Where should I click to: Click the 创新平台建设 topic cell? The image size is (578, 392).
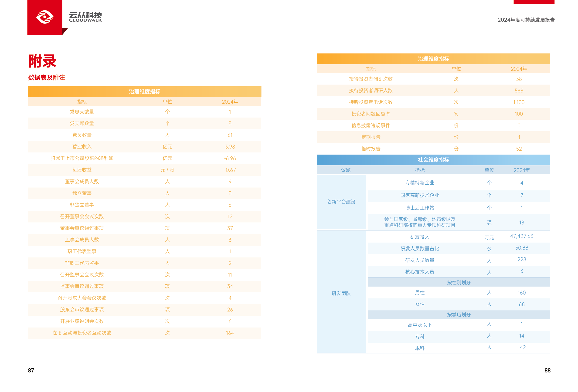click(x=341, y=202)
